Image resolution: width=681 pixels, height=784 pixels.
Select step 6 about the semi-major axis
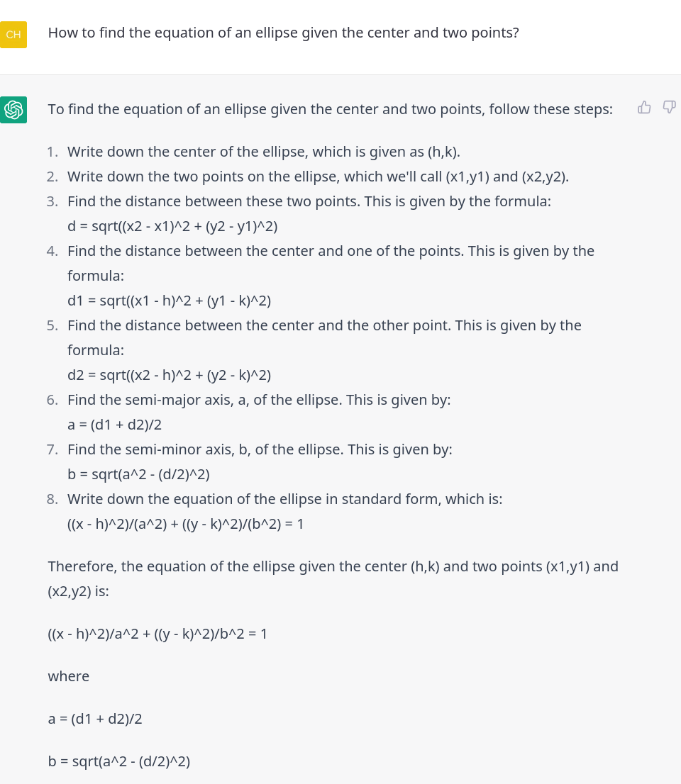click(259, 400)
